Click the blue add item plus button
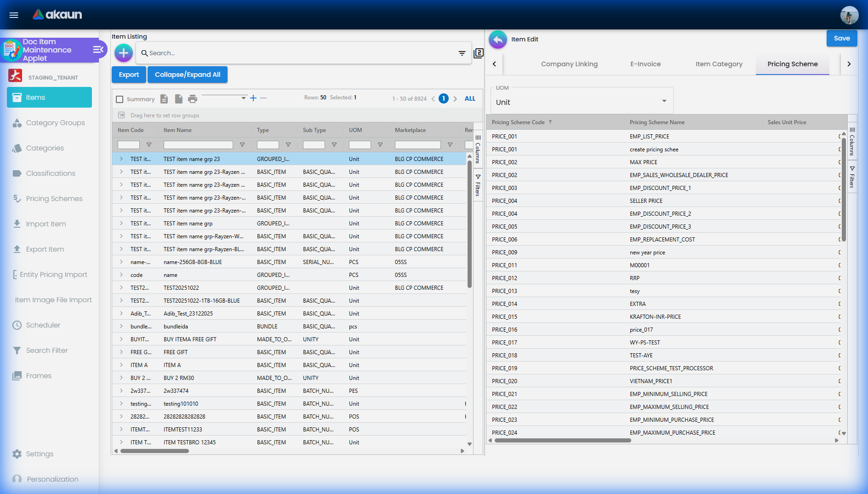The height and width of the screenshot is (494, 868). [x=123, y=53]
